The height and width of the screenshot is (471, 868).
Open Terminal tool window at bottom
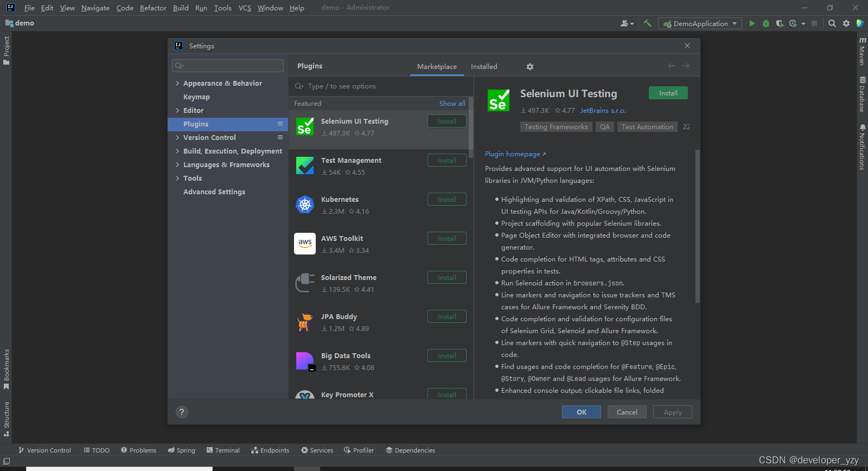click(x=222, y=450)
